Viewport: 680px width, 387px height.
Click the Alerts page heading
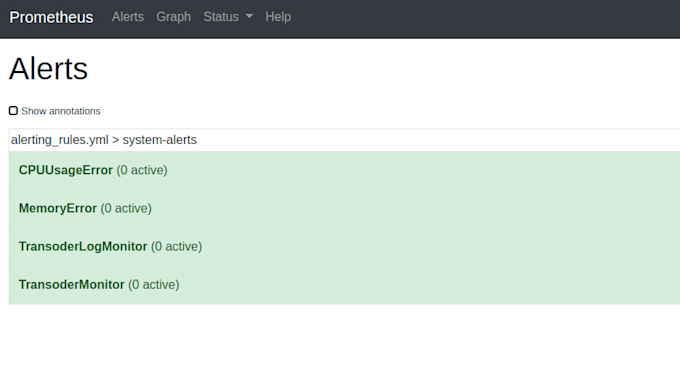pos(48,69)
